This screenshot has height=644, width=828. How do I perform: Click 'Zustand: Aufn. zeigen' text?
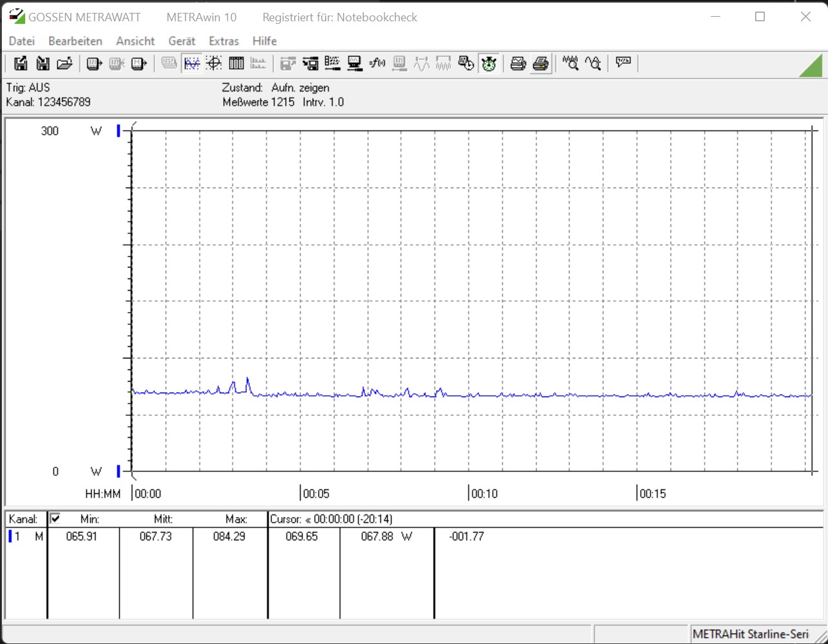coord(276,87)
